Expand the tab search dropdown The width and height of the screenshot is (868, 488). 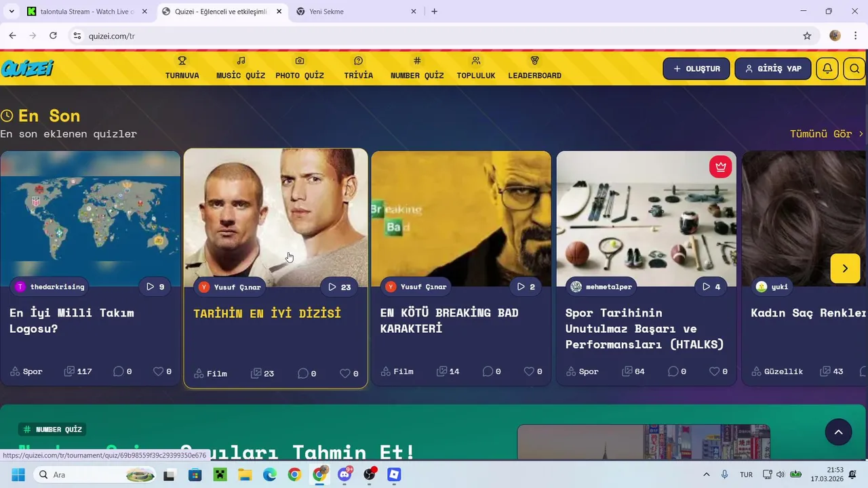click(x=11, y=12)
